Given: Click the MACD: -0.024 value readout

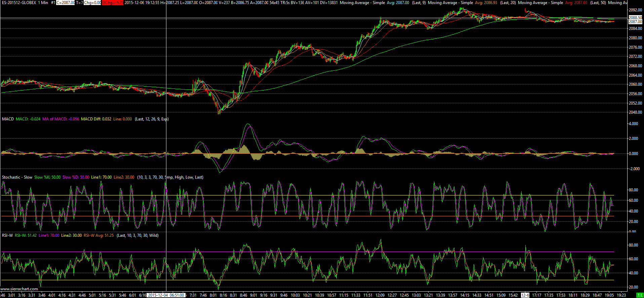Looking at the screenshot, I should pos(28,119).
